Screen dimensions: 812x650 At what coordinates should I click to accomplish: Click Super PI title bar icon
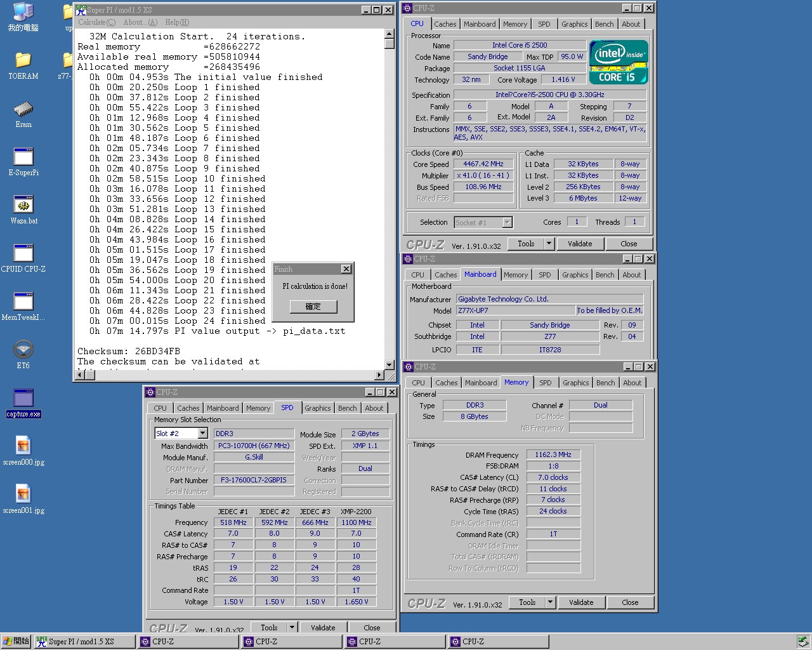point(81,10)
